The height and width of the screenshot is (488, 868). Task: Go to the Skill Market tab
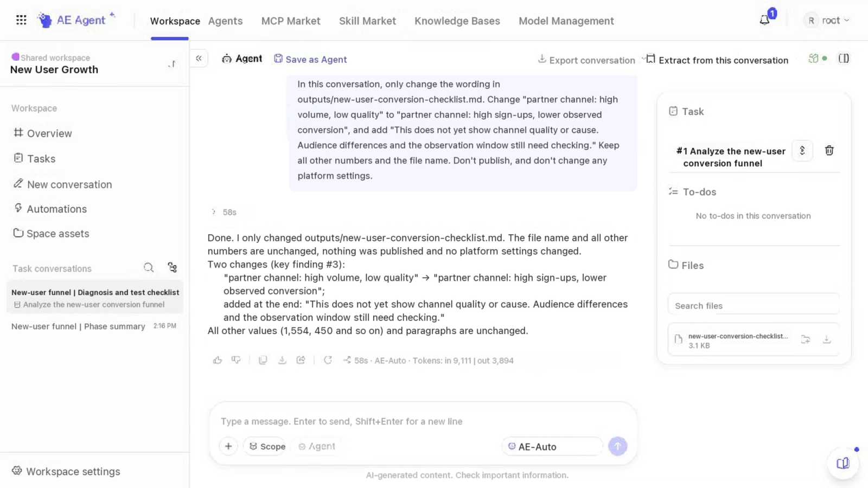pyautogui.click(x=367, y=21)
